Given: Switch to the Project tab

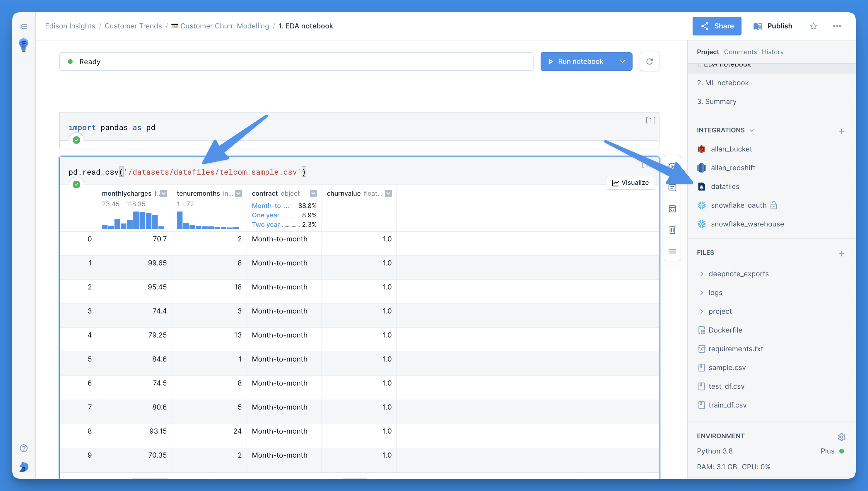Looking at the screenshot, I should point(708,52).
